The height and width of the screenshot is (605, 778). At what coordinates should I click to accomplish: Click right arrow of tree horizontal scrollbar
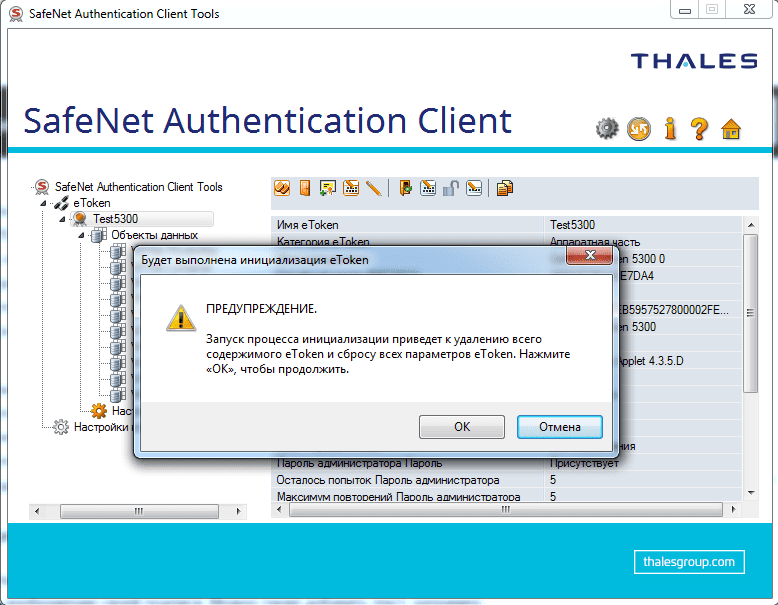[x=238, y=511]
